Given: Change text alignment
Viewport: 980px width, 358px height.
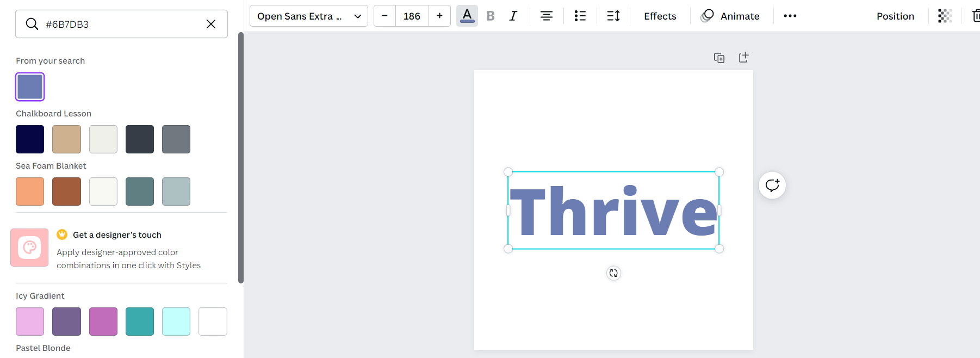Looking at the screenshot, I should coord(546,16).
